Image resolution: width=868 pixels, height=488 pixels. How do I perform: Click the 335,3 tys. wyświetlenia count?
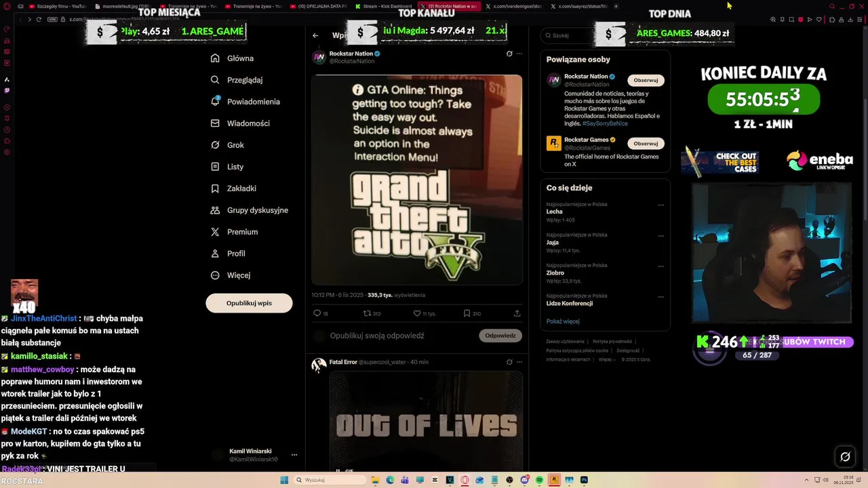(x=396, y=295)
